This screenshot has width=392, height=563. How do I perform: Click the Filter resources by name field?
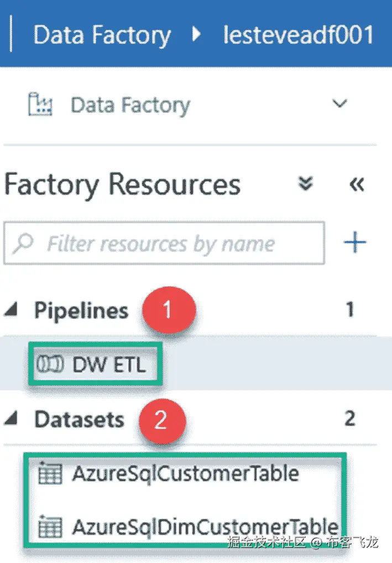pyautogui.click(x=164, y=244)
